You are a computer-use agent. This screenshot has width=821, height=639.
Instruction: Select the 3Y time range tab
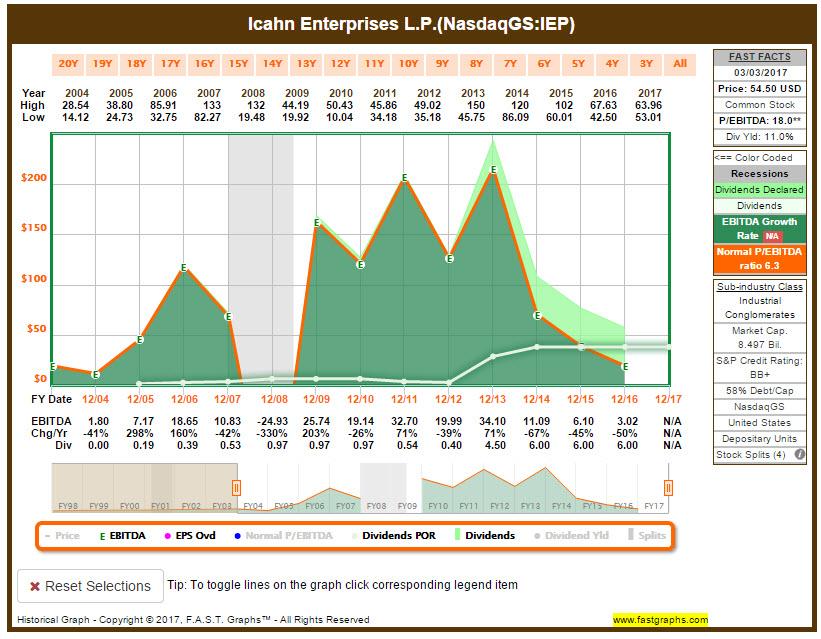[646, 64]
